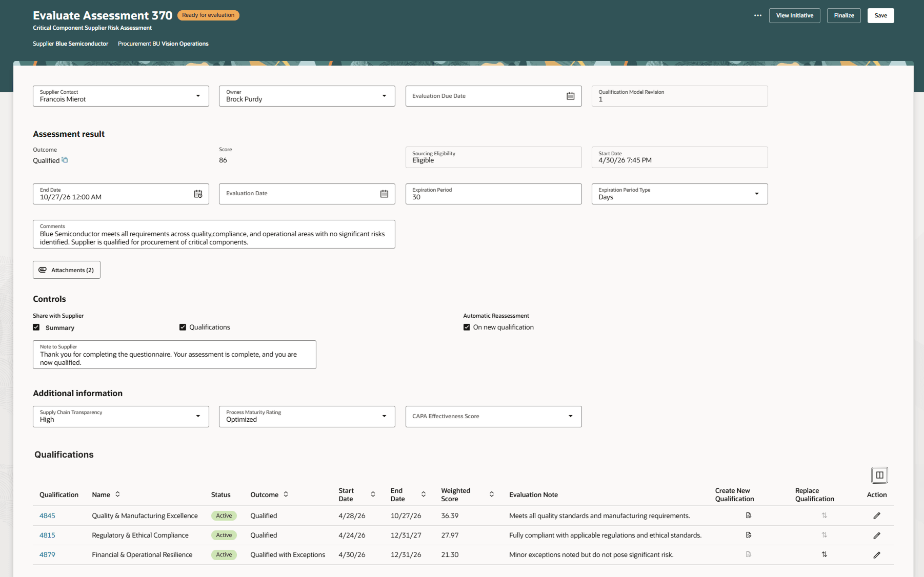Click the Comments text box

tap(214, 234)
